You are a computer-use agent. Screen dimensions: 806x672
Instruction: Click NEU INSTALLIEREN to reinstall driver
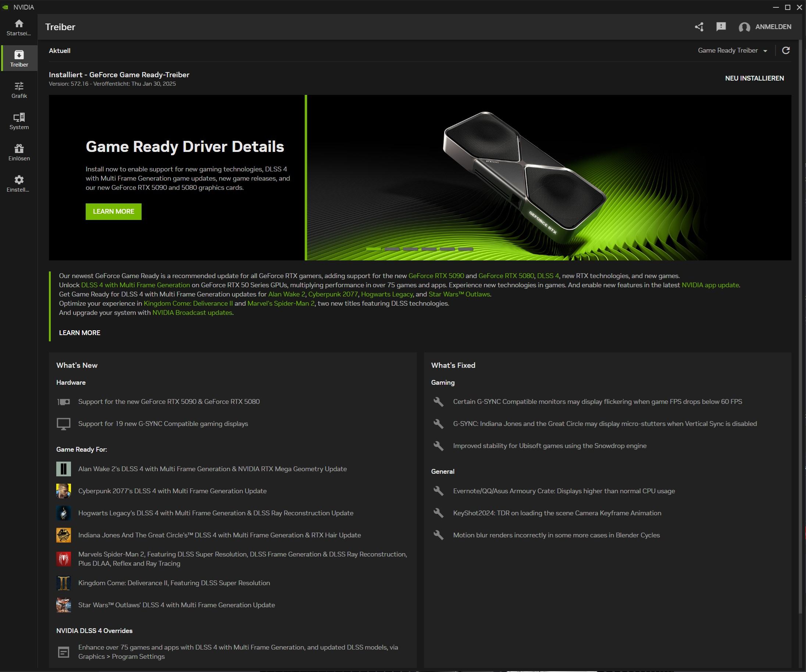tap(754, 78)
